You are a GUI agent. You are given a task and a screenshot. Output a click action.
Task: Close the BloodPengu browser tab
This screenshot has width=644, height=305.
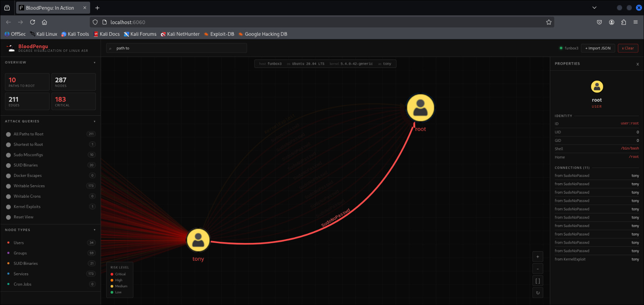pyautogui.click(x=85, y=8)
